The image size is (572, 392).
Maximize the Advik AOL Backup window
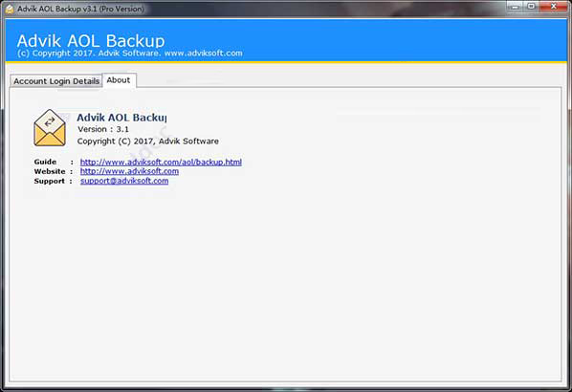(532, 6)
